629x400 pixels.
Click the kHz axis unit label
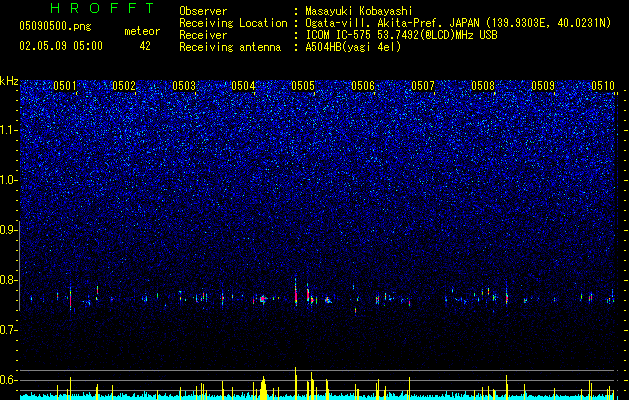[x=9, y=81]
